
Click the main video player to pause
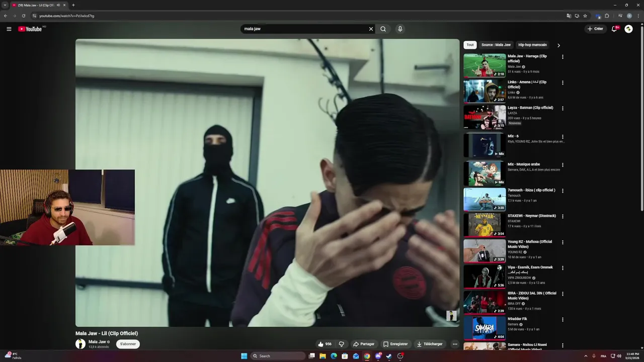(267, 183)
